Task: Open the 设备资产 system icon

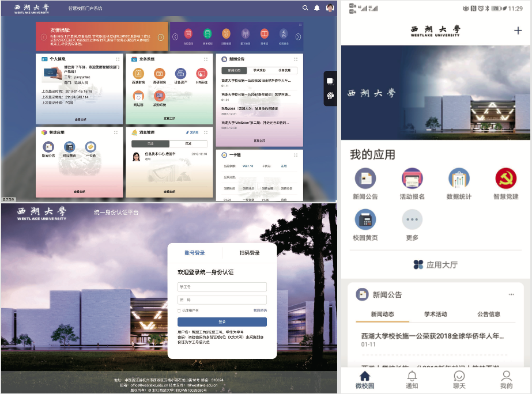Action: coord(180,74)
